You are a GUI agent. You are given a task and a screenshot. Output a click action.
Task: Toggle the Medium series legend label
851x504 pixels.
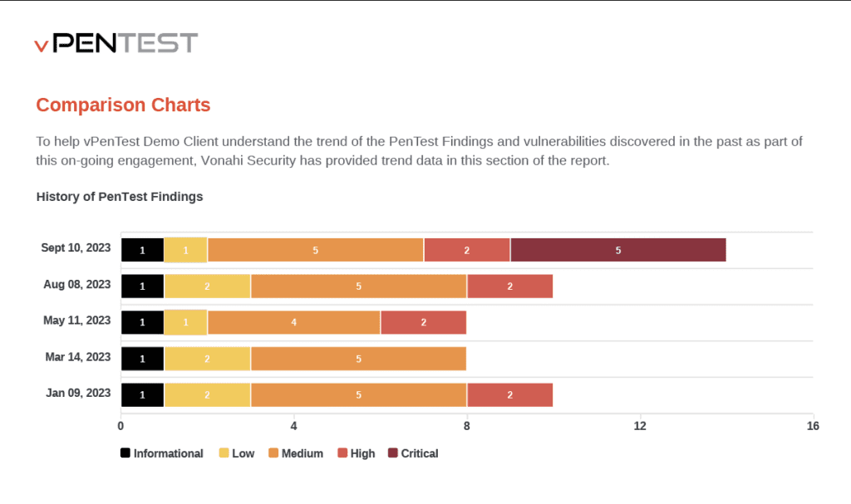302,453
